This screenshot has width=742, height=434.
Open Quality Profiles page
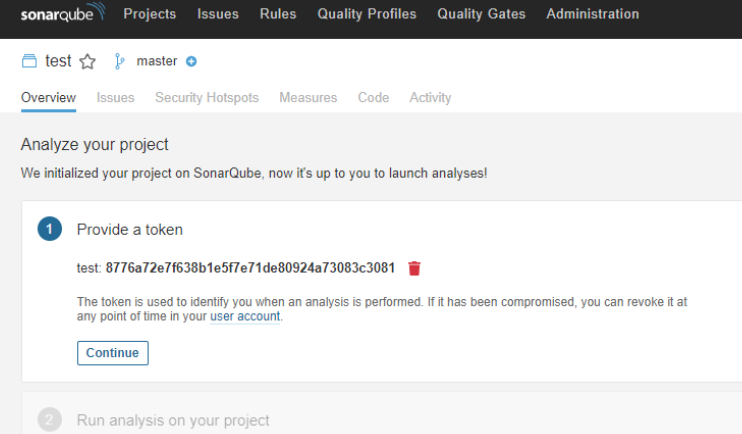[366, 14]
